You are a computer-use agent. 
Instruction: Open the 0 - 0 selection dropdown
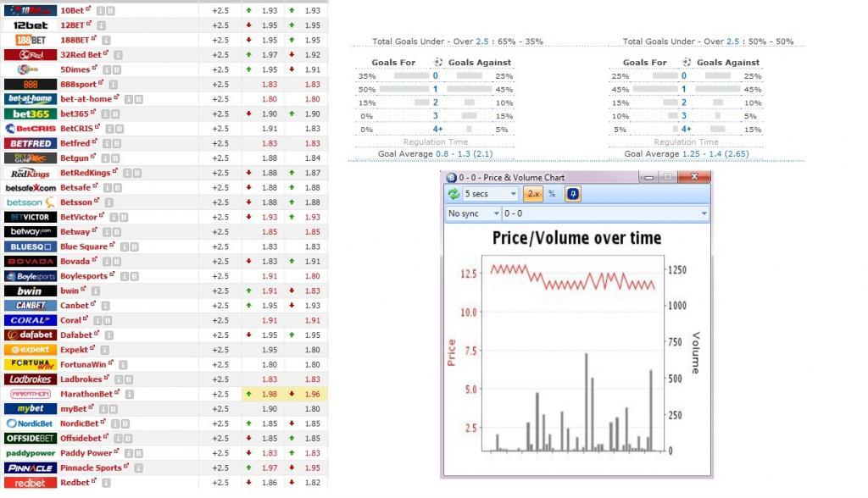pyautogui.click(x=605, y=213)
